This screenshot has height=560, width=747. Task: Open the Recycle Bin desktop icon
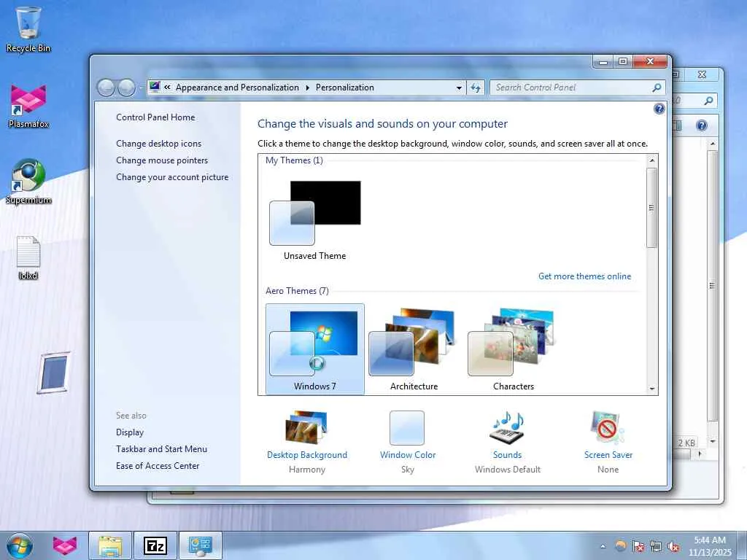[28, 28]
